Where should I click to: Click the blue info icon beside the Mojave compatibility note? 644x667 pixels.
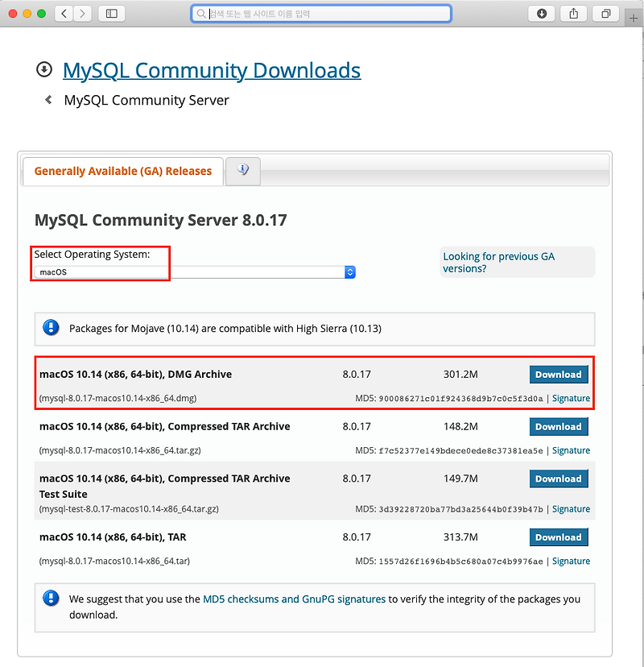point(50,328)
